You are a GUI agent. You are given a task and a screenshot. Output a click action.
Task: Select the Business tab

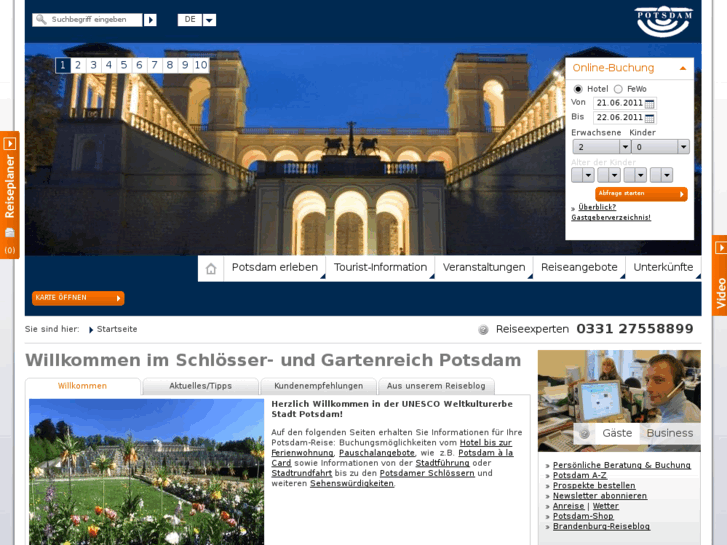point(670,433)
